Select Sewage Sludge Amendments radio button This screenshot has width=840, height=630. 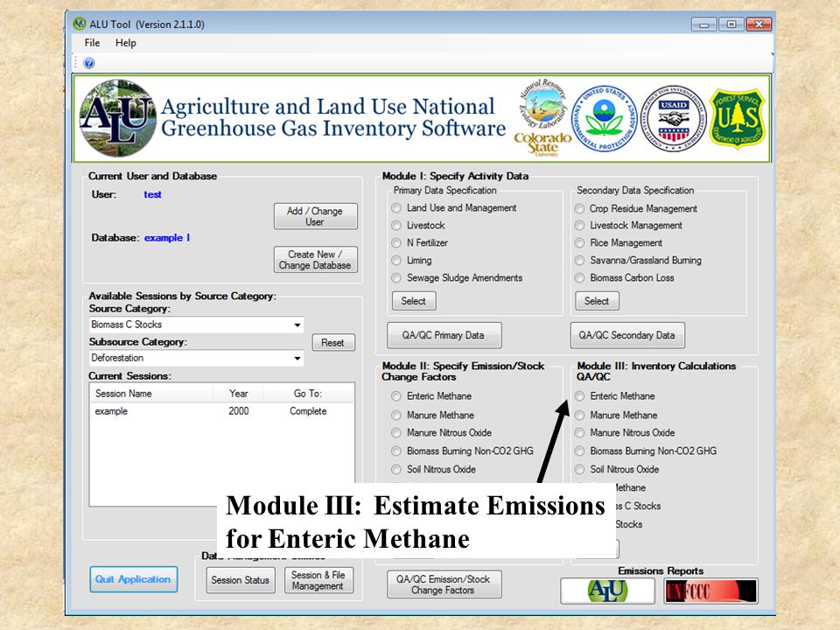(x=396, y=278)
